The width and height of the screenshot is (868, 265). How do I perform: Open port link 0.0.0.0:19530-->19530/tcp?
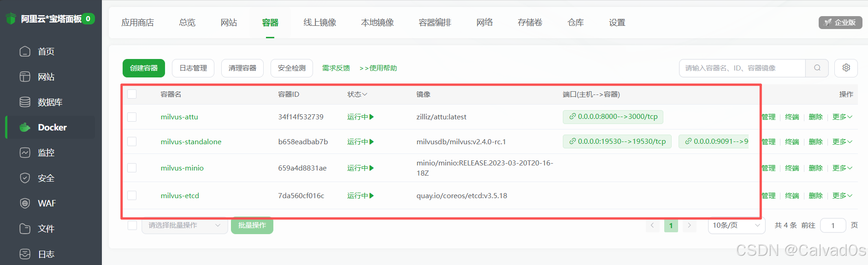[617, 141]
